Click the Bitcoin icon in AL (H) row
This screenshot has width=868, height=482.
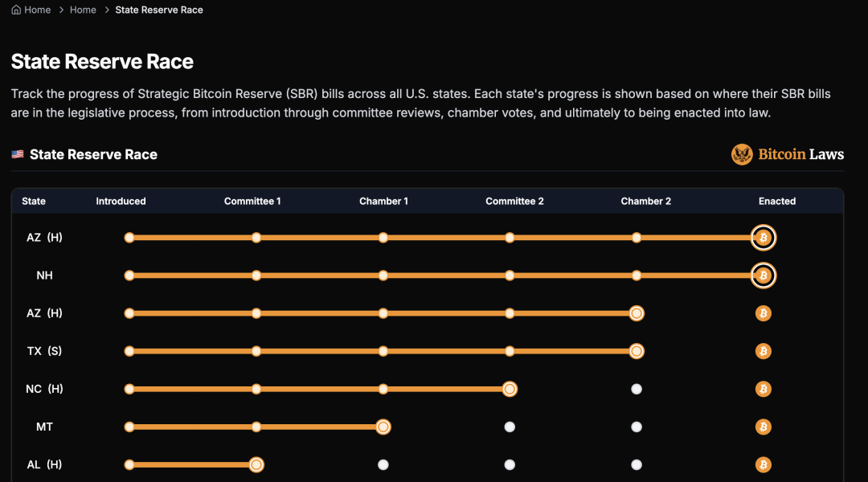764,465
